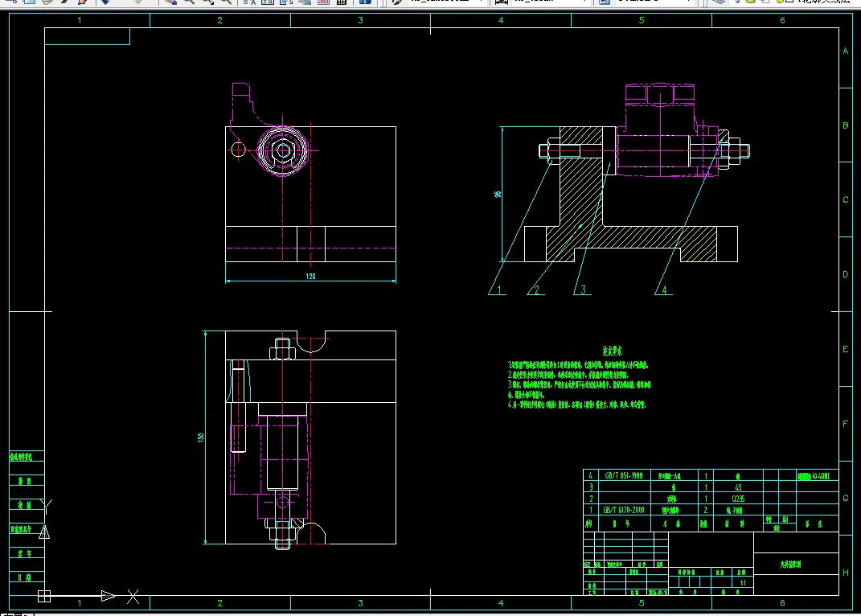Select the part balloon number 4
Viewport: 861px width, 616px height.
pyautogui.click(x=664, y=290)
